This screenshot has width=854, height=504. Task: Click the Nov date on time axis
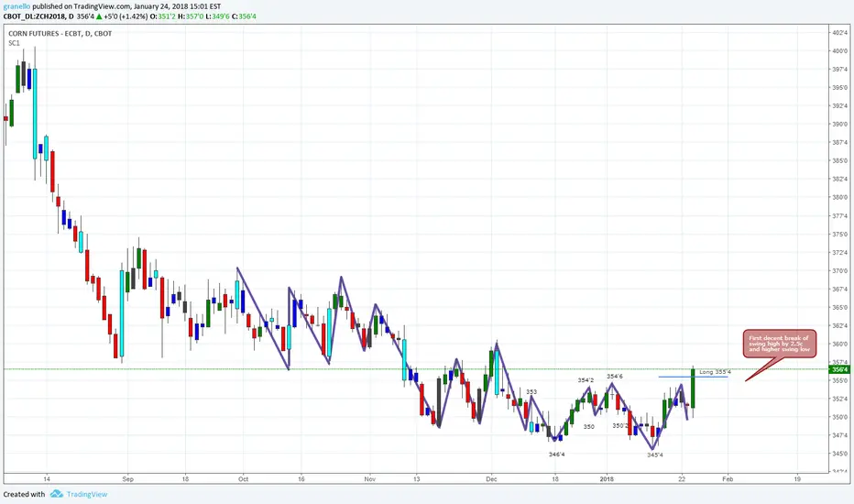click(x=370, y=479)
